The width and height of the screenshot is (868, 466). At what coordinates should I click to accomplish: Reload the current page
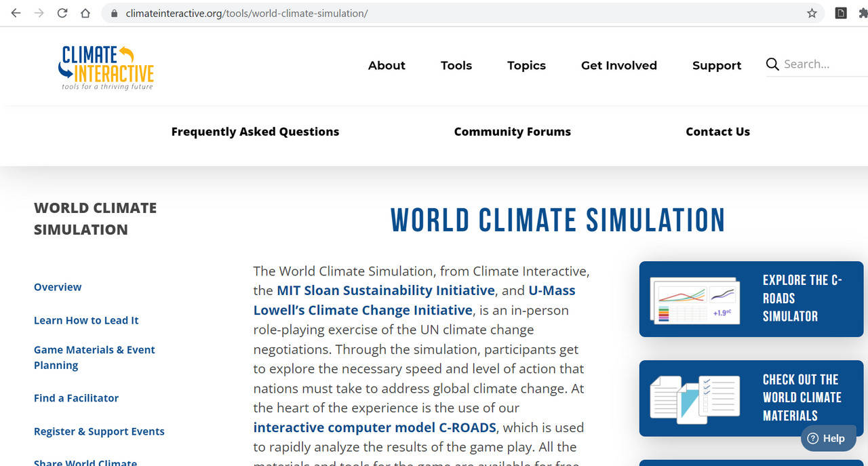pos(62,13)
